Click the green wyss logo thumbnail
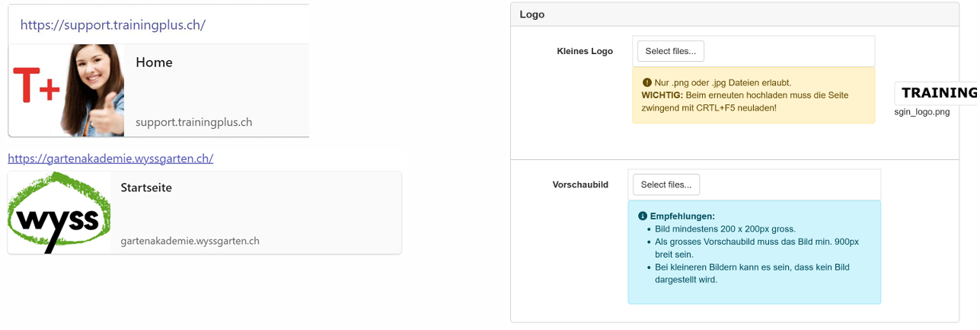 [x=59, y=213]
